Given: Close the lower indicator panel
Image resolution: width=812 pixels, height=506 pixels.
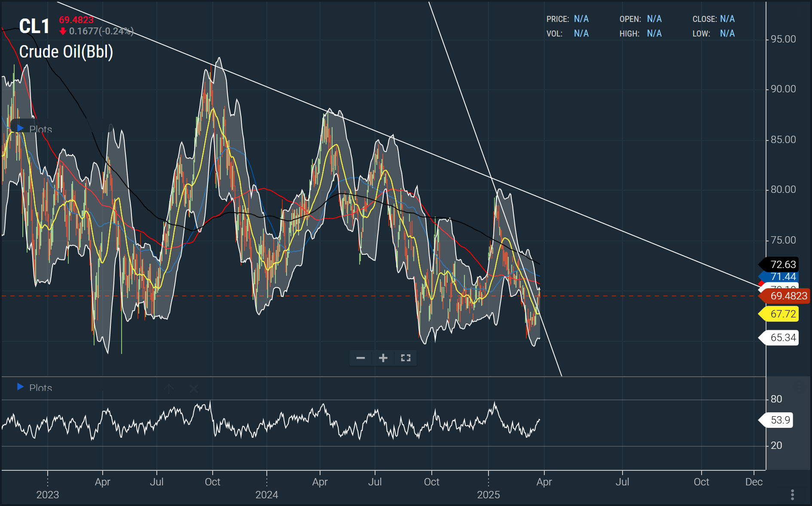Looking at the screenshot, I should (194, 389).
